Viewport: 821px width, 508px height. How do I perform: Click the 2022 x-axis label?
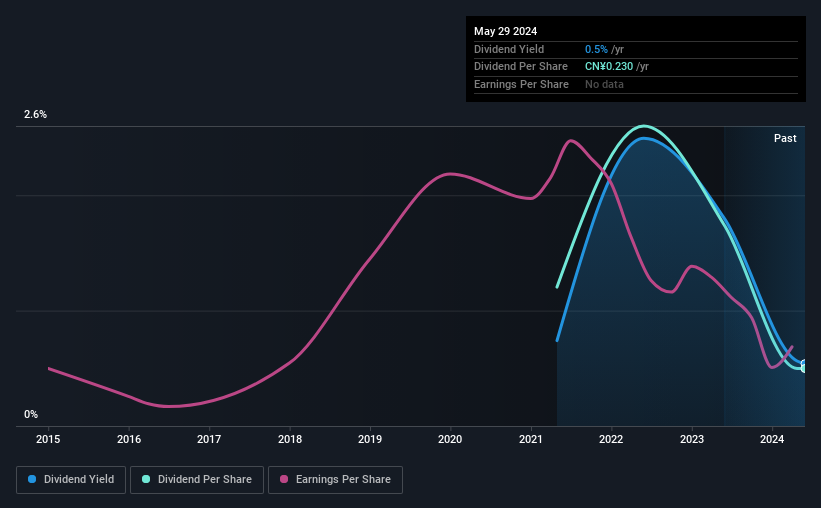tap(611, 439)
